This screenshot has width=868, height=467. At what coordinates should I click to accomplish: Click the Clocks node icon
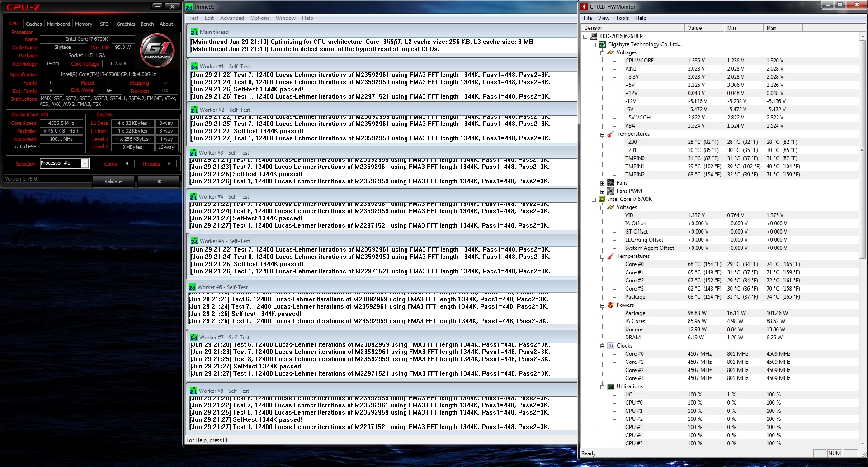[x=611, y=346]
